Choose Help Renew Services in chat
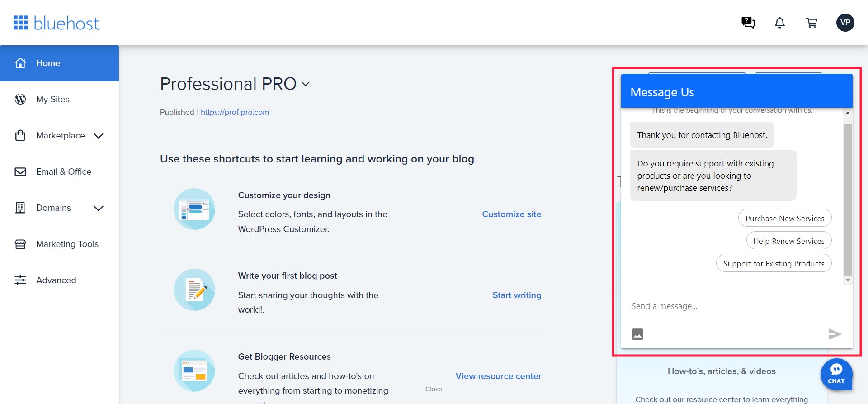This screenshot has width=868, height=404. [789, 241]
